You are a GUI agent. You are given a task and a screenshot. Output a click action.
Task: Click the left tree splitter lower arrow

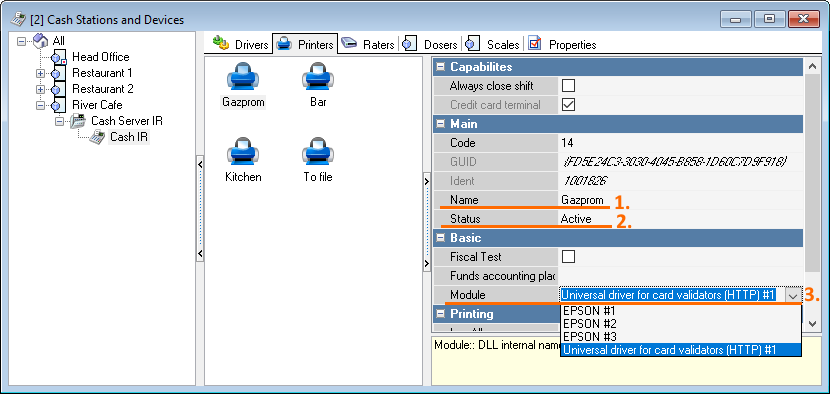tap(200, 255)
